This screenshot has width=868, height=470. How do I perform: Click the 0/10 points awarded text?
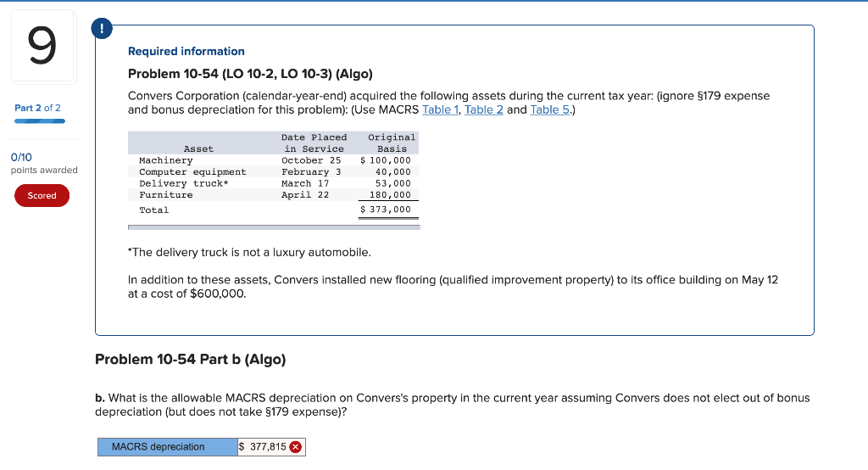tap(44, 164)
